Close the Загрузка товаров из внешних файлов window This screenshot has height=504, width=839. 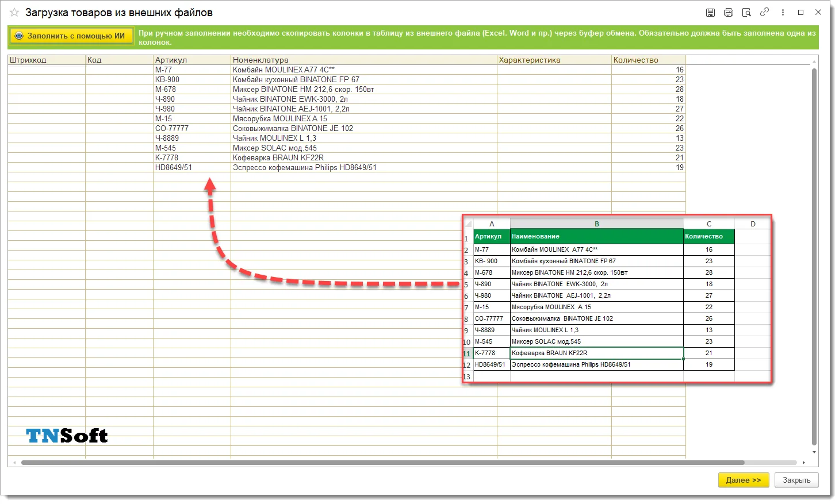click(x=818, y=12)
